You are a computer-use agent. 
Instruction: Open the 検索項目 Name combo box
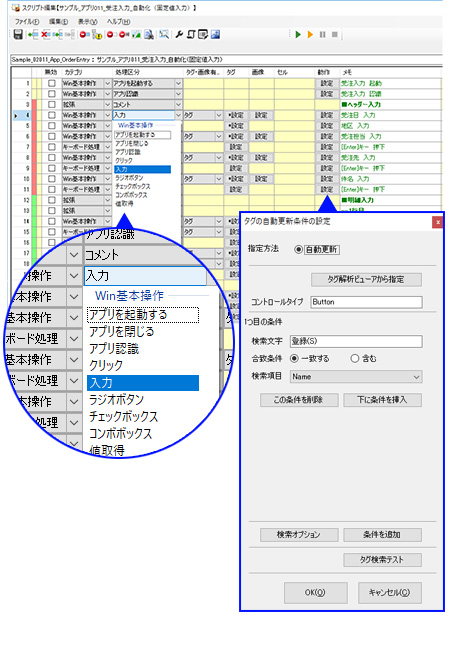coord(356,376)
